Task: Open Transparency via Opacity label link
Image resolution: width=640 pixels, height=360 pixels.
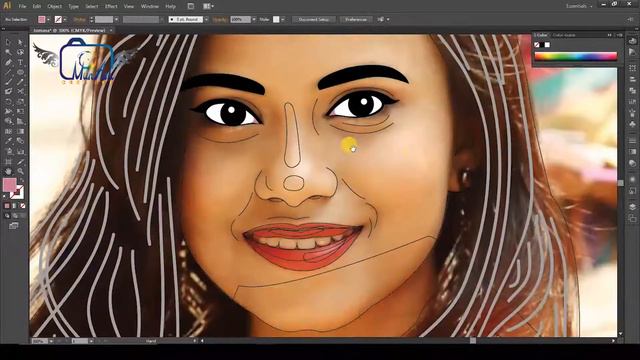Action: [220, 19]
